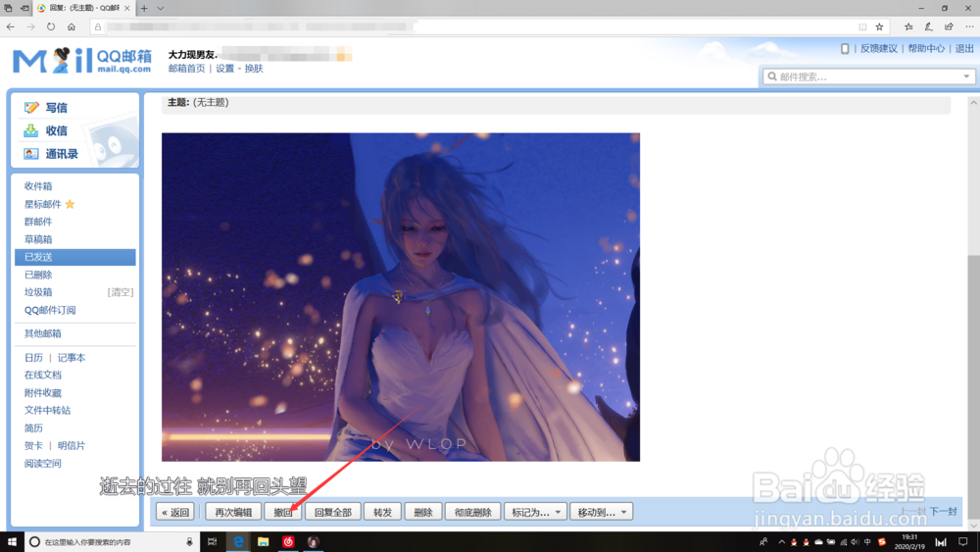
Task: Click Edge browser taskbar icon
Action: (238, 542)
